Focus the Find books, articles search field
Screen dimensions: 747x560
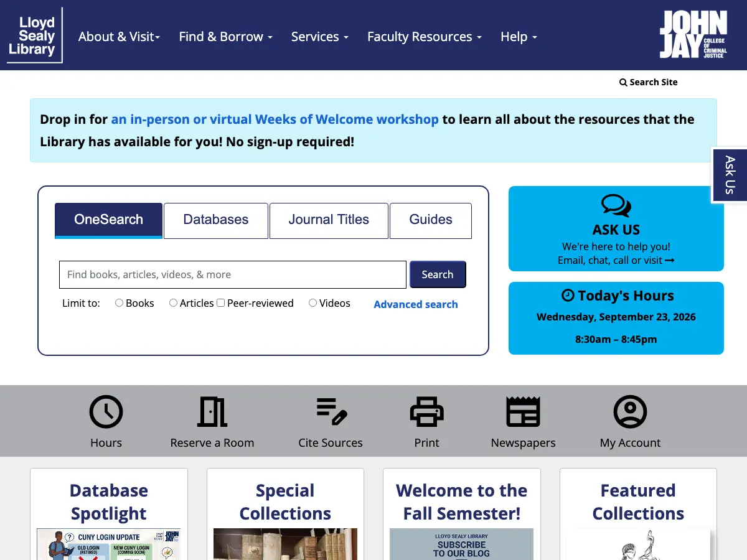coord(233,274)
